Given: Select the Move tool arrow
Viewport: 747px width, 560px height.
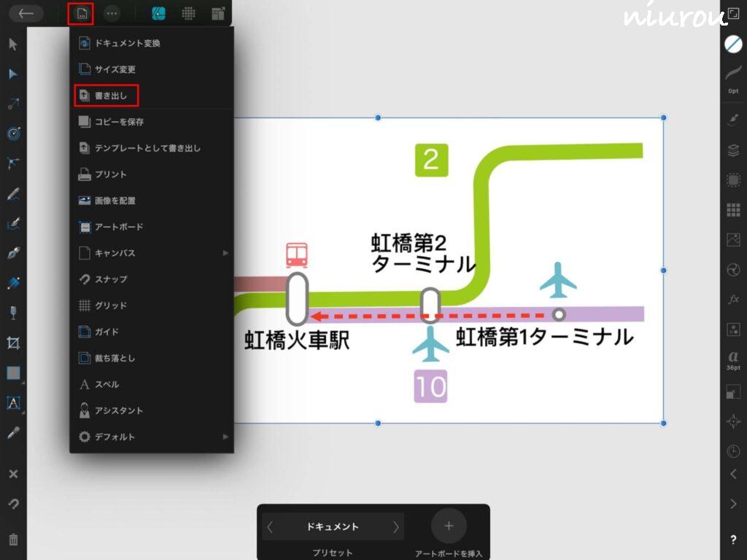Looking at the screenshot, I should click(x=13, y=44).
